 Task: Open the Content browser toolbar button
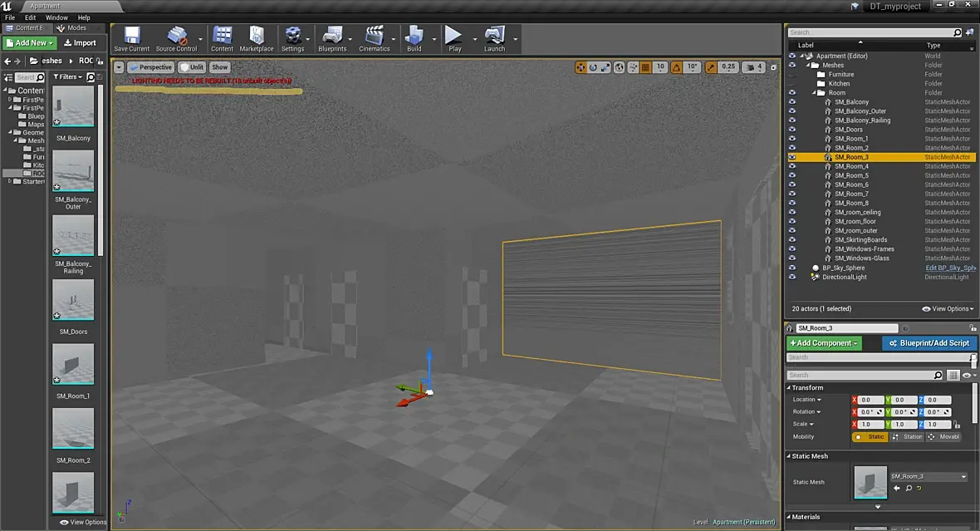click(x=222, y=39)
